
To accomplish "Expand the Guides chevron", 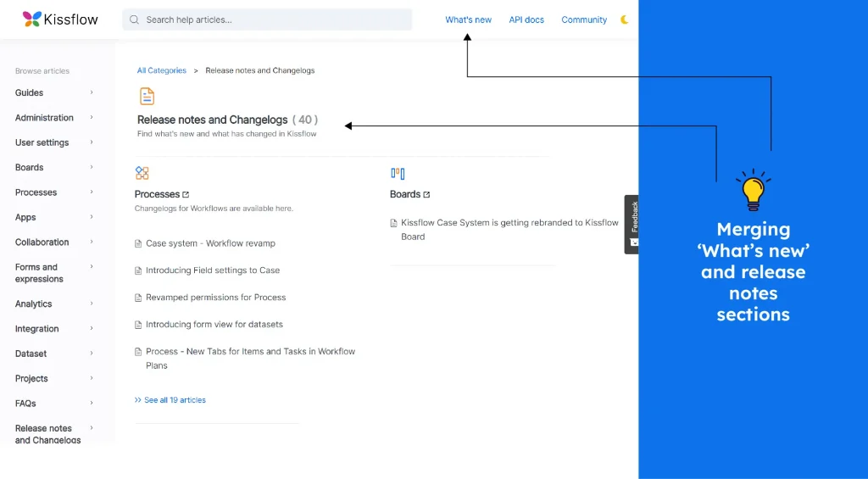I will (92, 92).
